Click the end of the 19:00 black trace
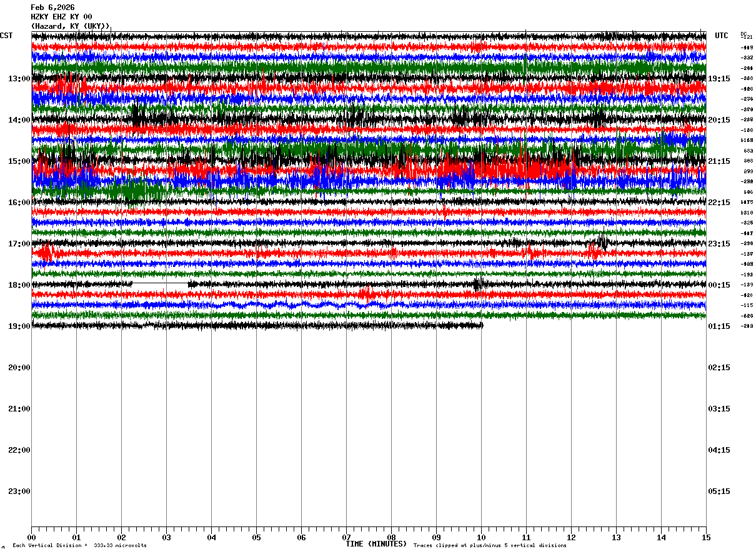This screenshot has width=756, height=554. pyautogui.click(x=482, y=325)
